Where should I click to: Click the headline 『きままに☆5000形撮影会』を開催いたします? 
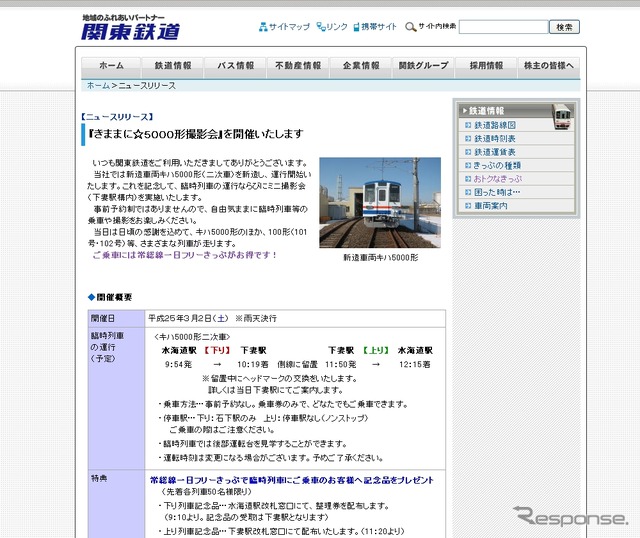click(196, 134)
